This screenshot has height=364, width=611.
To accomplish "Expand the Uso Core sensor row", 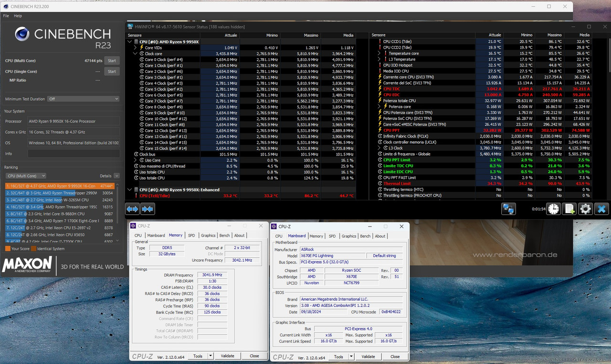I will click(136, 160).
